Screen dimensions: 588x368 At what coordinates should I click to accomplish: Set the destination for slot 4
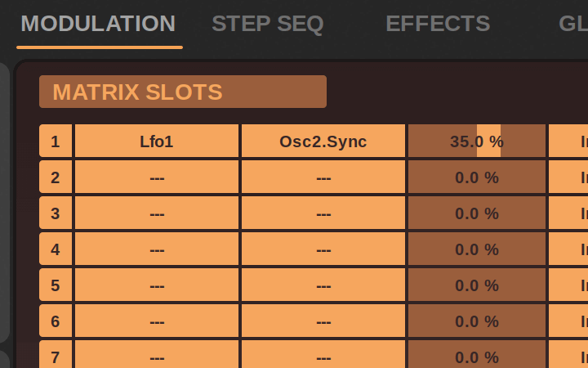pos(323,249)
